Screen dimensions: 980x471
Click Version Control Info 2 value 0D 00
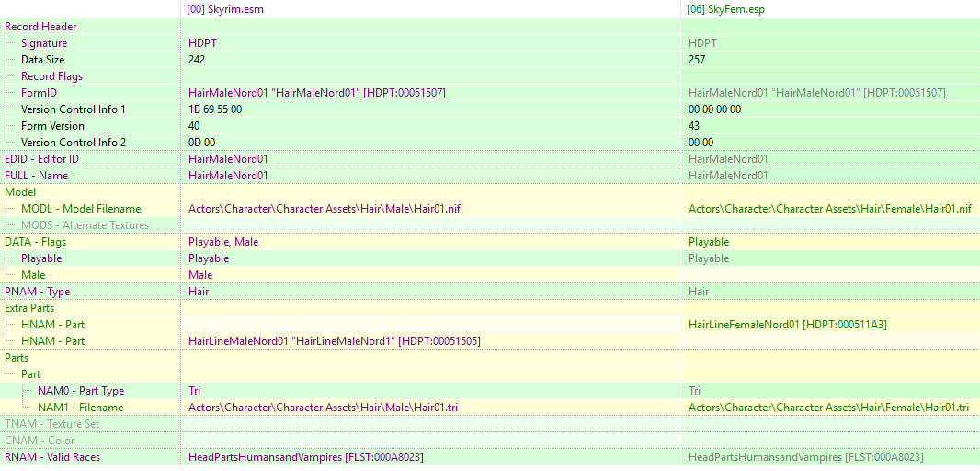[202, 143]
